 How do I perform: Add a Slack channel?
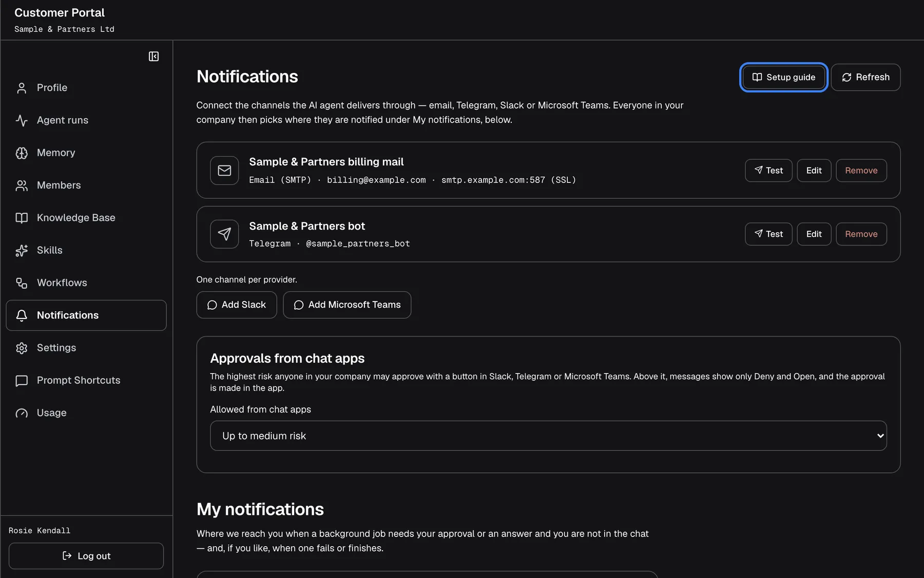(237, 305)
